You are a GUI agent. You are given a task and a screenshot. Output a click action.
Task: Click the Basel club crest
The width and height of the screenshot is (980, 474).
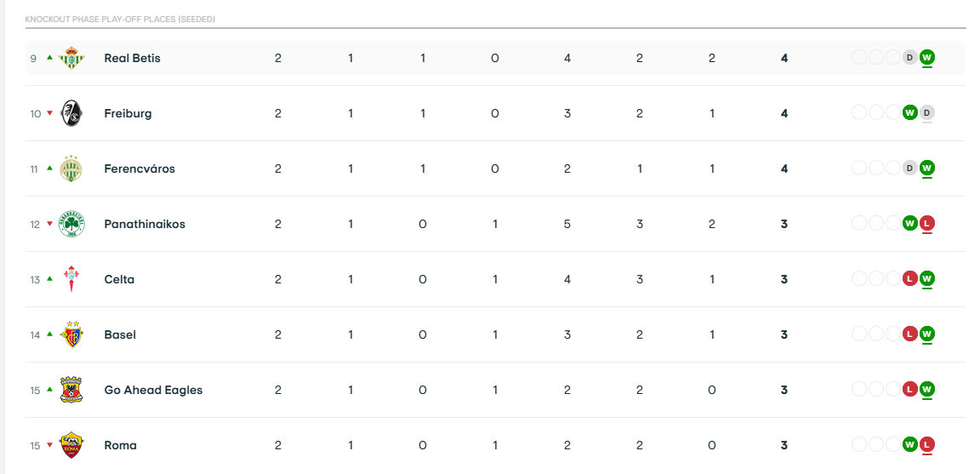point(71,334)
